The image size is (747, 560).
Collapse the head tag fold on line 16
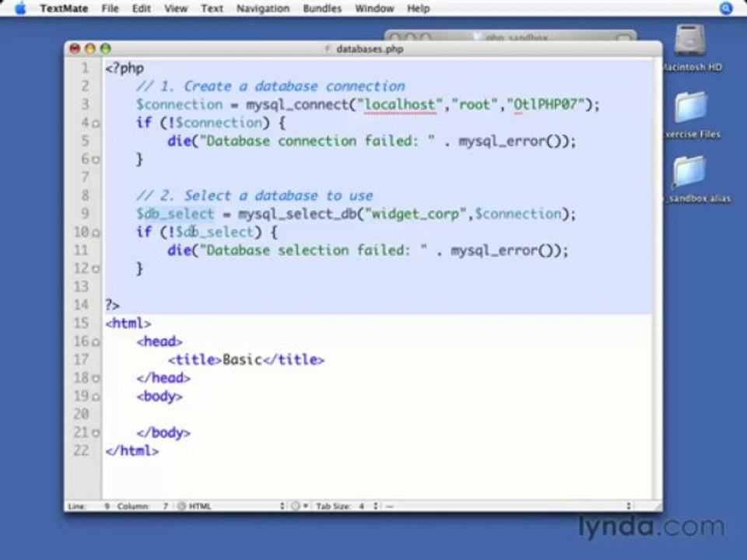(96, 342)
